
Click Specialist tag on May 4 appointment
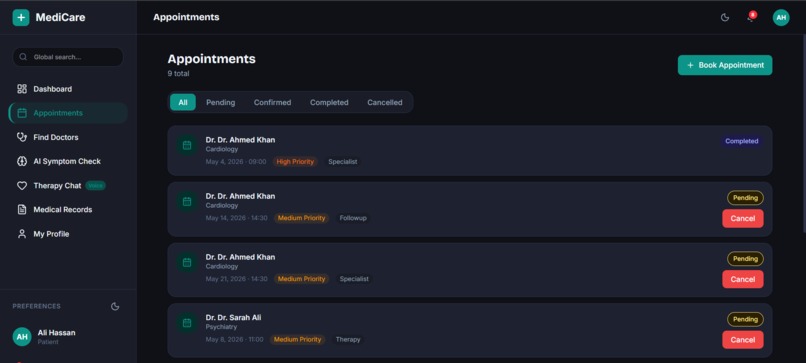coord(343,162)
